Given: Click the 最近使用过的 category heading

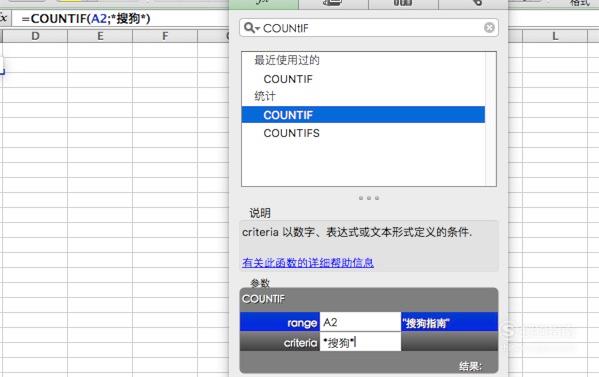Looking at the screenshot, I should point(287,60).
